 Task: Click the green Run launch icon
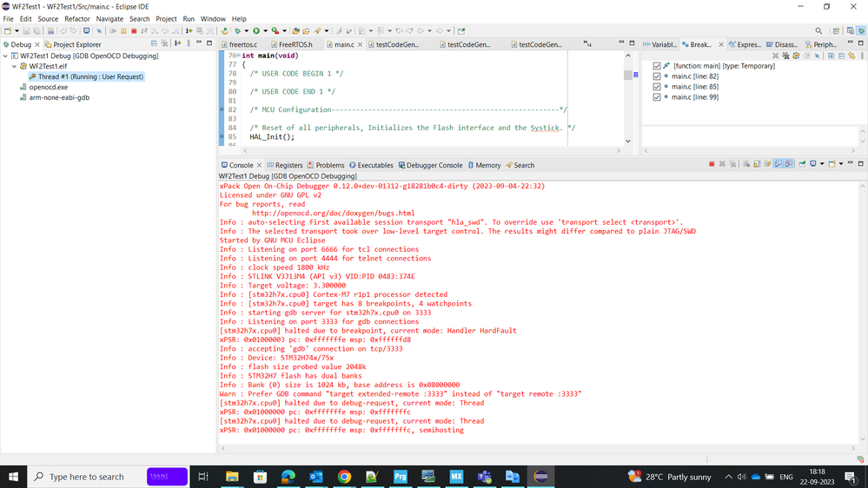(255, 31)
